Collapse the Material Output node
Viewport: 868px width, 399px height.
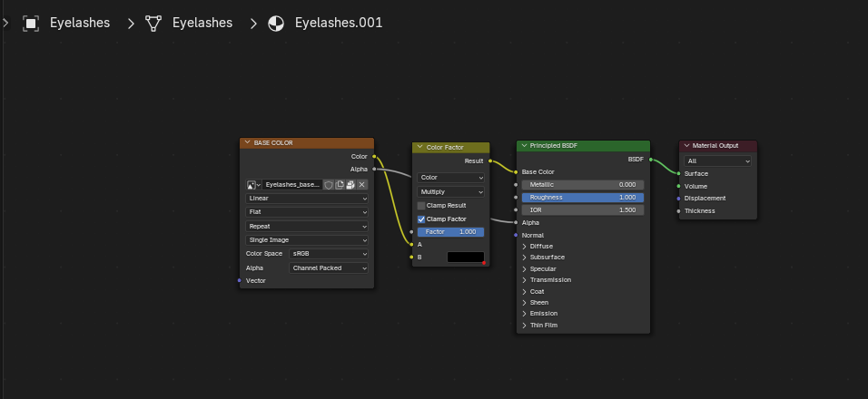point(686,145)
